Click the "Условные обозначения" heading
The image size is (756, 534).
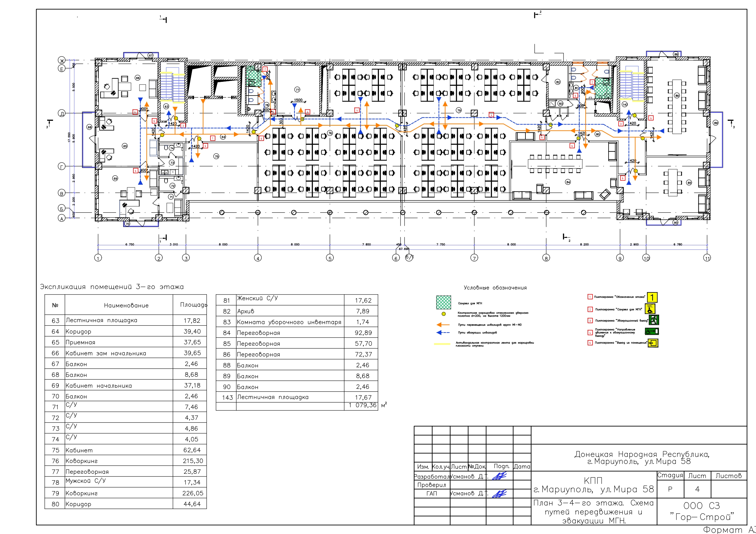(495, 288)
